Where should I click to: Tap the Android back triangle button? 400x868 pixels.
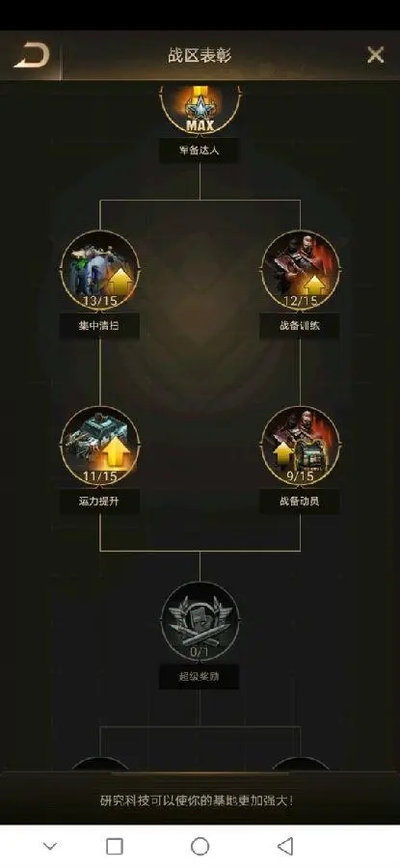(285, 846)
